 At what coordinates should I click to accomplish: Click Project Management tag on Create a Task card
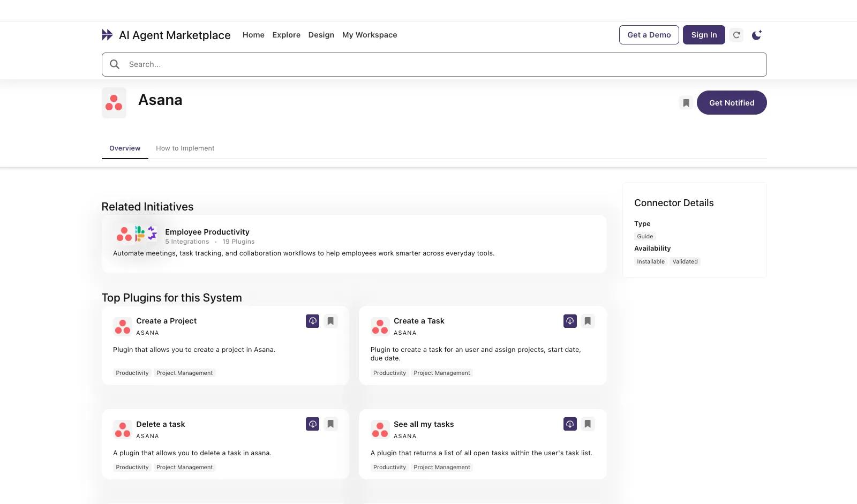coord(442,373)
